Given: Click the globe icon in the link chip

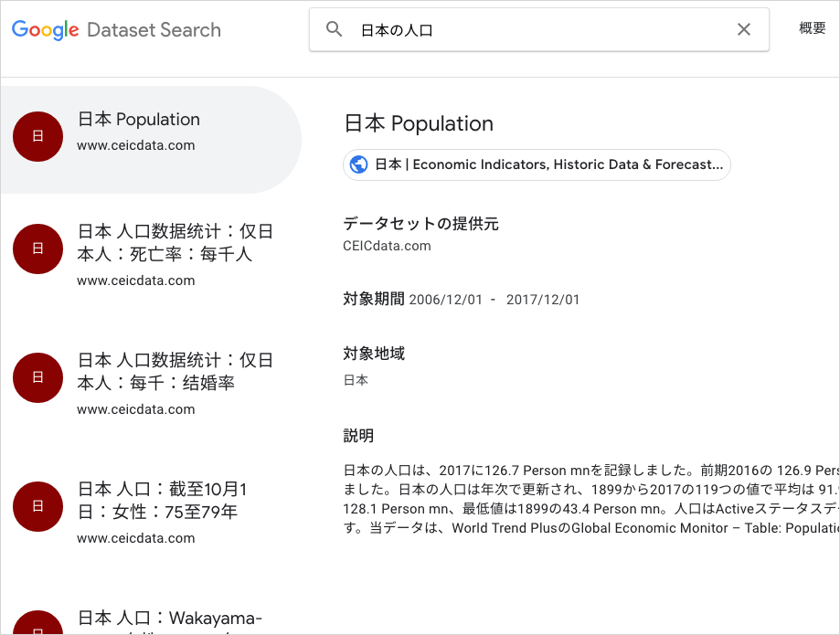Looking at the screenshot, I should tap(359, 164).
